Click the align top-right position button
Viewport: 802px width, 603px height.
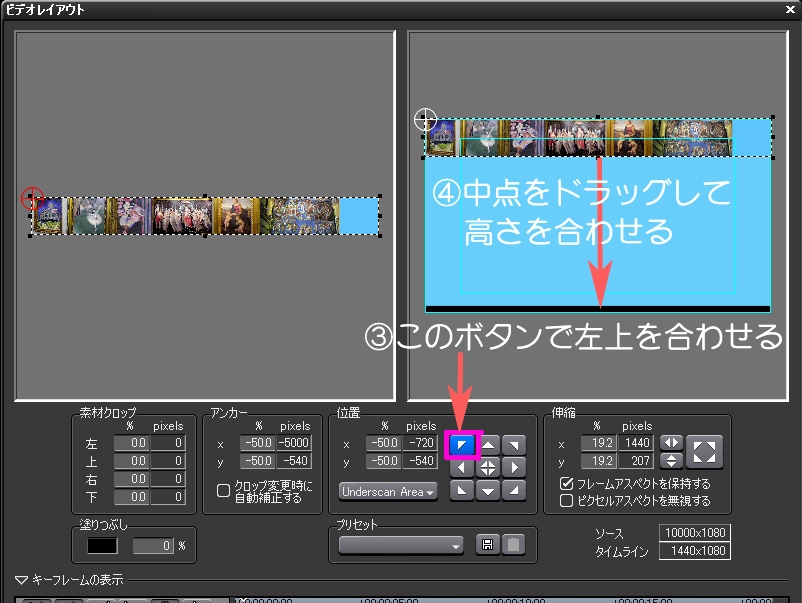(x=513, y=443)
